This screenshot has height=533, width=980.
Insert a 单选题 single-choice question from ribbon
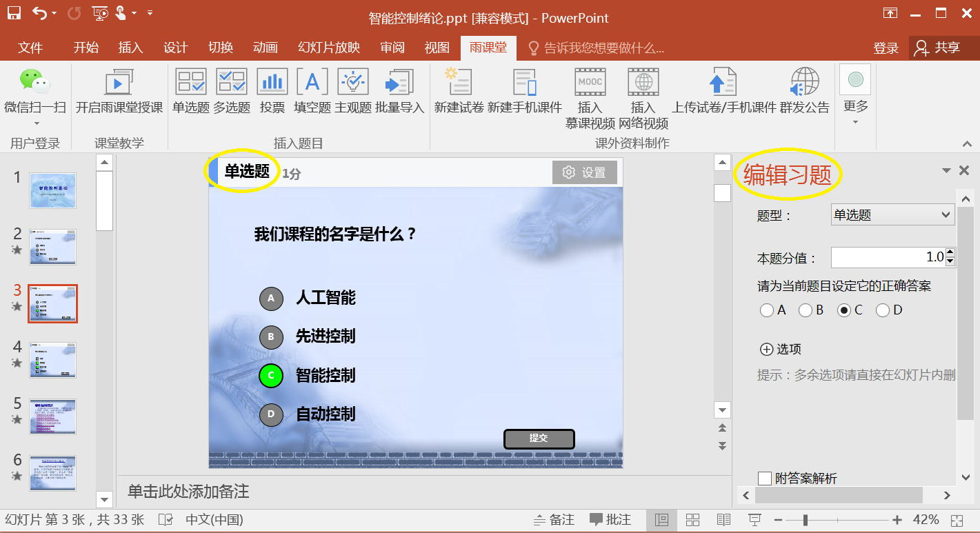click(x=191, y=90)
